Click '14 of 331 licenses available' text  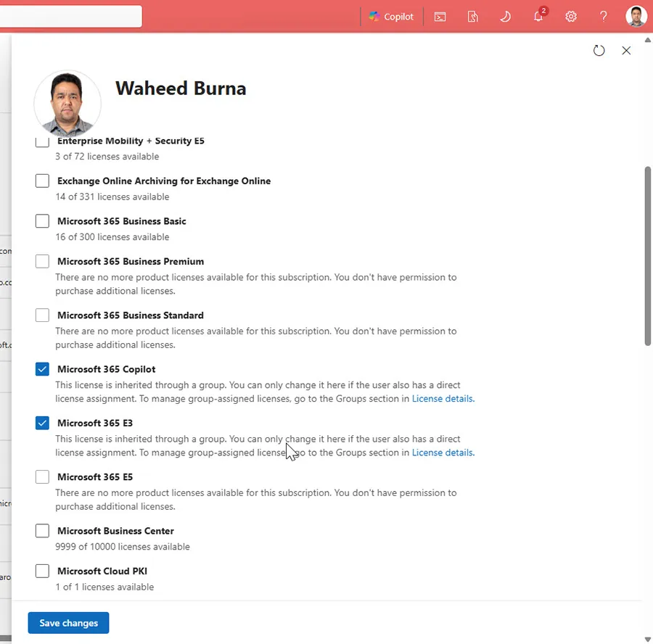(112, 197)
